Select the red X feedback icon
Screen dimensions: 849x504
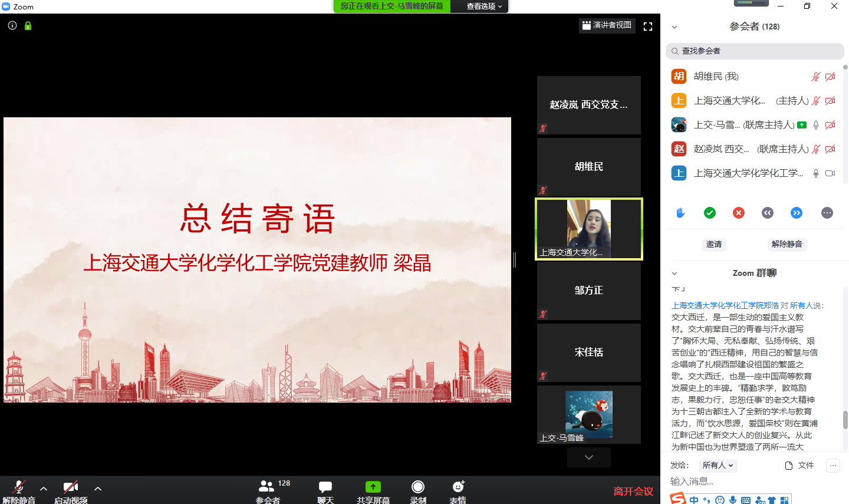click(x=738, y=213)
